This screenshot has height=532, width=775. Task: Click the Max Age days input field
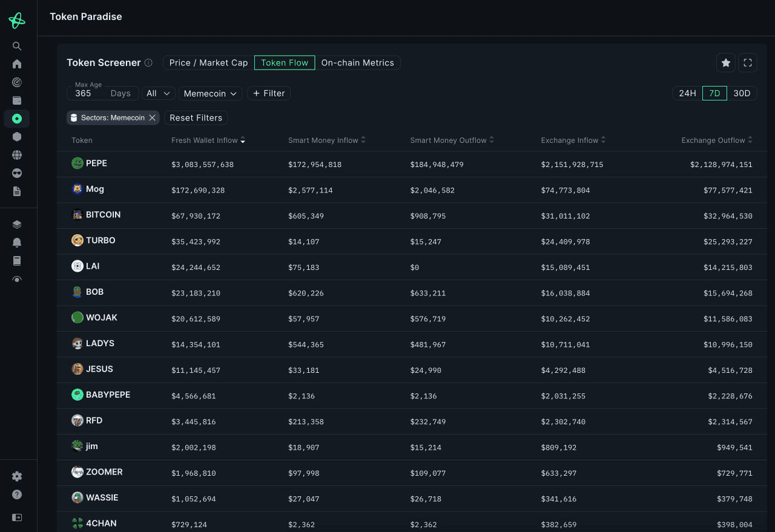pyautogui.click(x=102, y=93)
